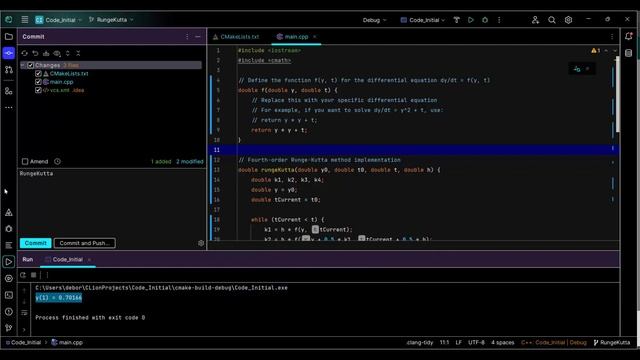Click Rollback in Commit toolbar
The width and height of the screenshot is (640, 360).
tap(36, 53)
